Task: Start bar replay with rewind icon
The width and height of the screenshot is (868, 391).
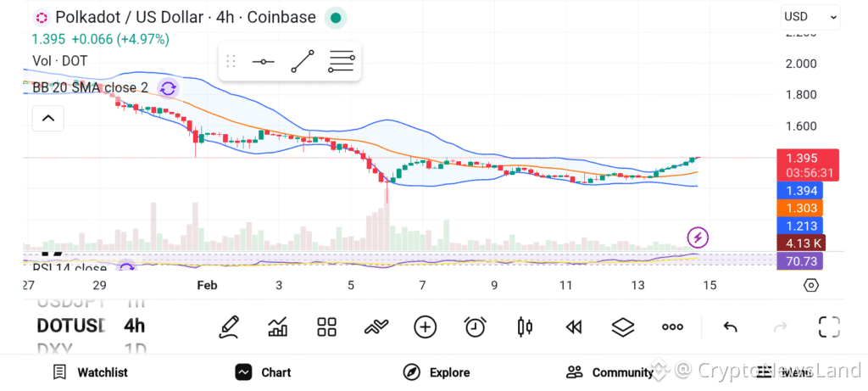Action: point(574,327)
